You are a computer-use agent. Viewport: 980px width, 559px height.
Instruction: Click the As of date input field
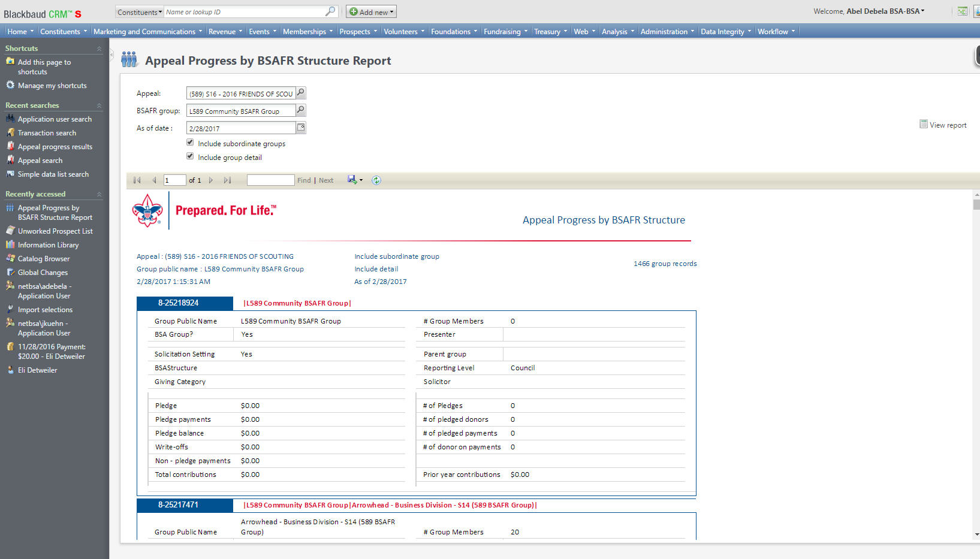pyautogui.click(x=241, y=128)
